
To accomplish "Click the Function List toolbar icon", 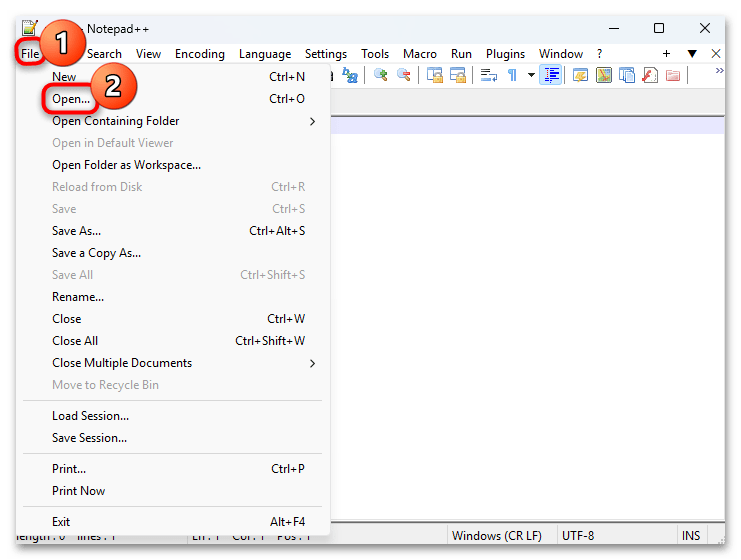I will tap(650, 75).
